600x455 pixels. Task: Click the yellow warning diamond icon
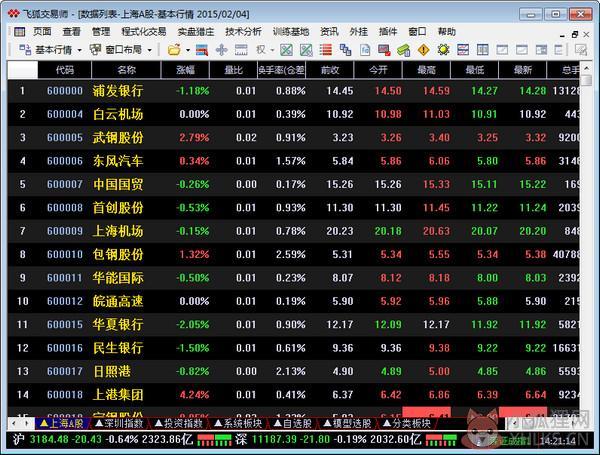pyautogui.click(x=424, y=50)
